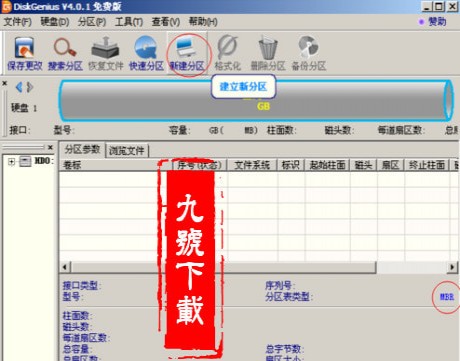Open the 工具(T) menu
Viewport: 460px width, 361px height.
129,22
